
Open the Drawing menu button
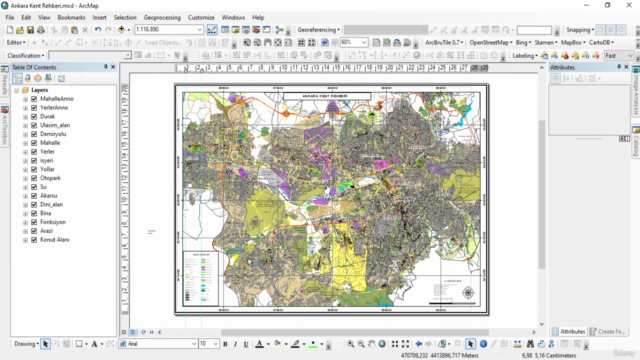point(27,344)
